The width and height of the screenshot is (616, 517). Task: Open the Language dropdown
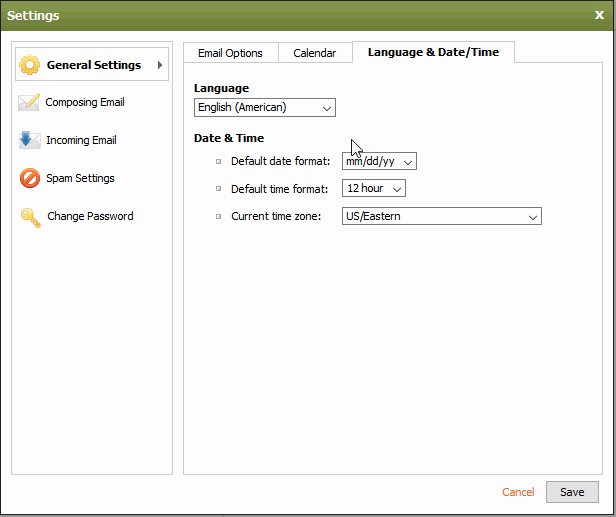265,108
